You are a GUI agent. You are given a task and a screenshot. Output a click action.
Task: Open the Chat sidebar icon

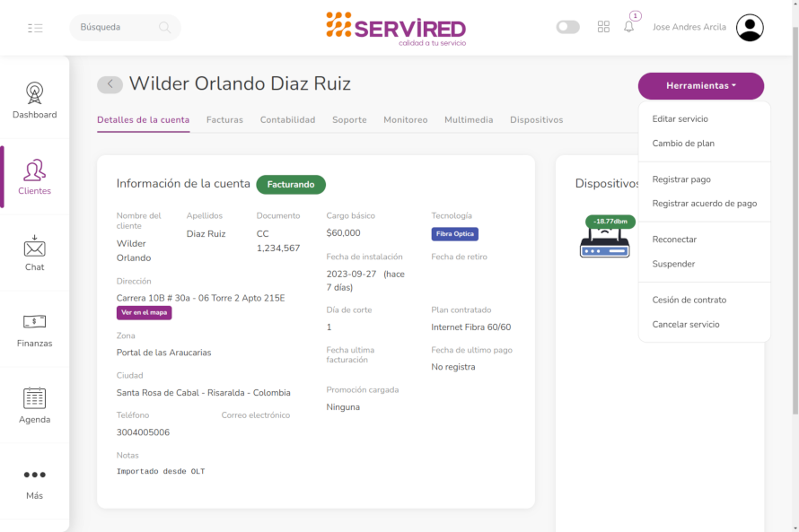click(x=34, y=246)
